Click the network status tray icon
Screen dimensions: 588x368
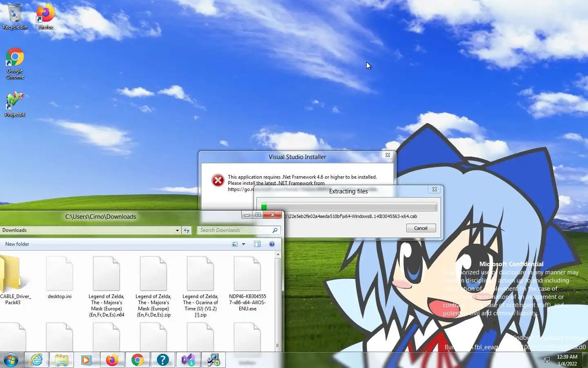pos(547,360)
